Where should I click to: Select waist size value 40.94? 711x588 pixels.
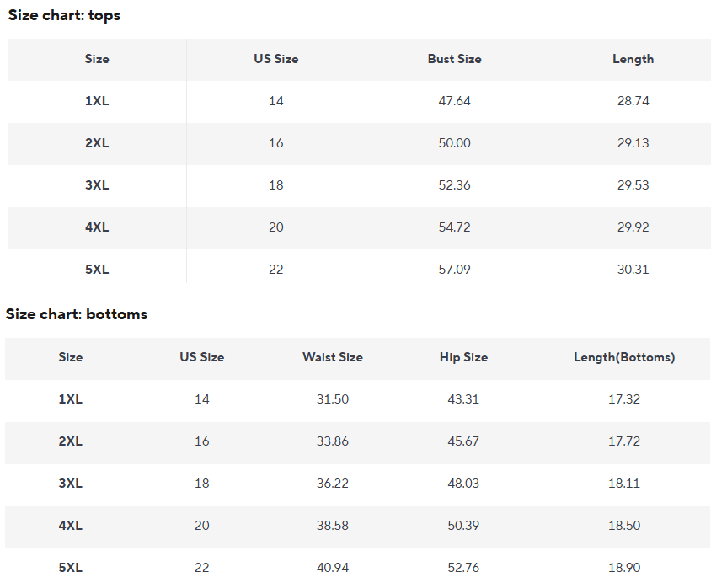tap(333, 568)
